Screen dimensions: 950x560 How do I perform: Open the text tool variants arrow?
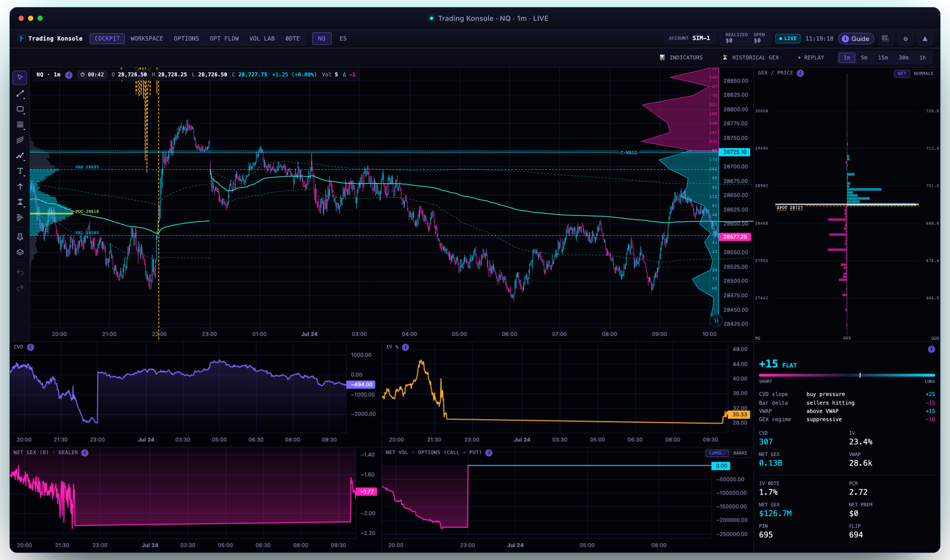pyautogui.click(x=24, y=176)
